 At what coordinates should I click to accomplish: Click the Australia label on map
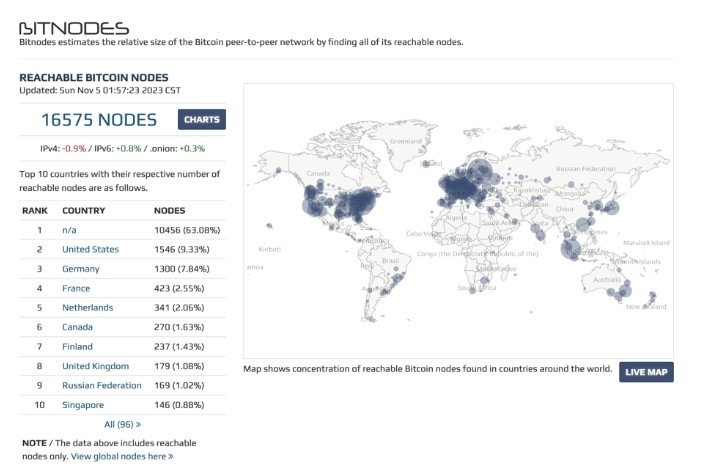pos(607,279)
